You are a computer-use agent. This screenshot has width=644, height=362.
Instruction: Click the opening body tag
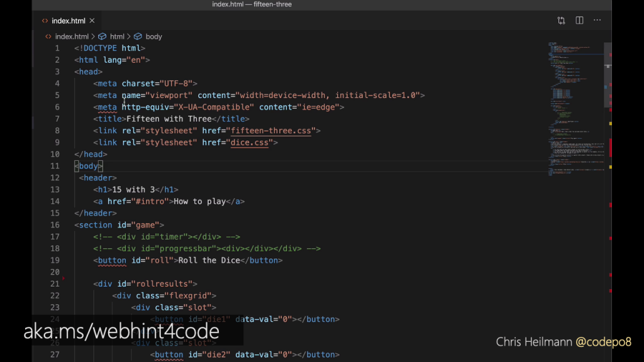click(89, 166)
